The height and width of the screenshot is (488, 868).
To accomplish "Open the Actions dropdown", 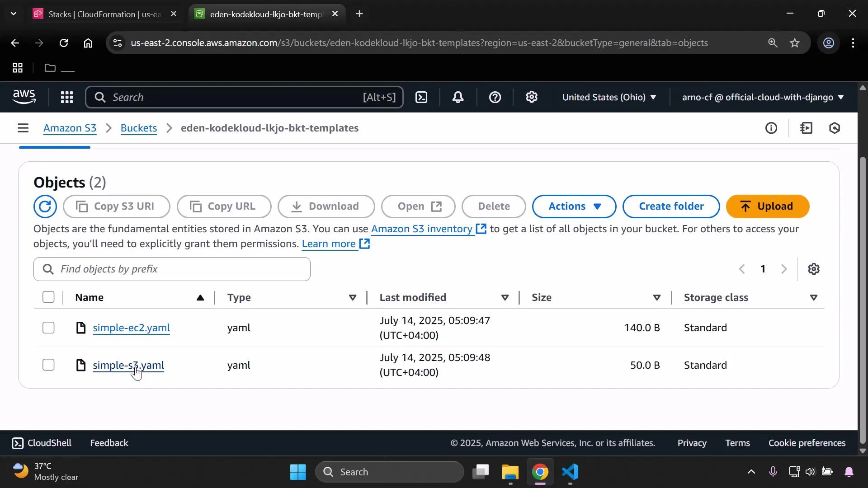I will (574, 206).
